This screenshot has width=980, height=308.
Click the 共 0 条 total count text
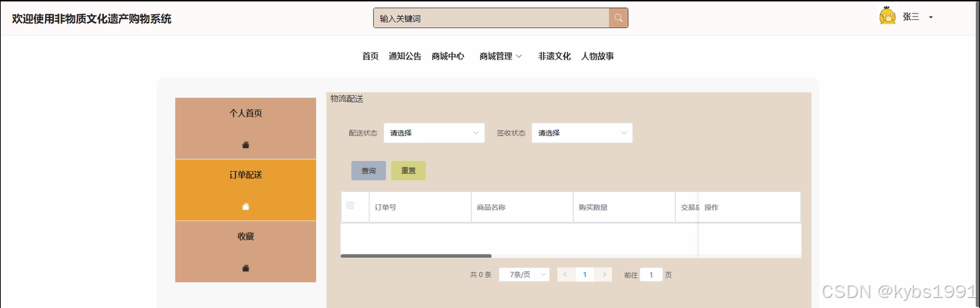(x=481, y=275)
